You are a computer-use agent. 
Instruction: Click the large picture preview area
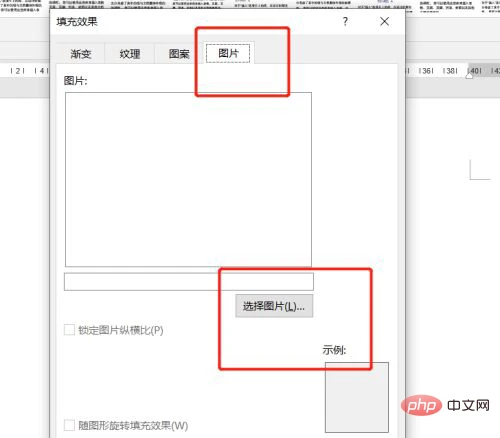[188, 179]
